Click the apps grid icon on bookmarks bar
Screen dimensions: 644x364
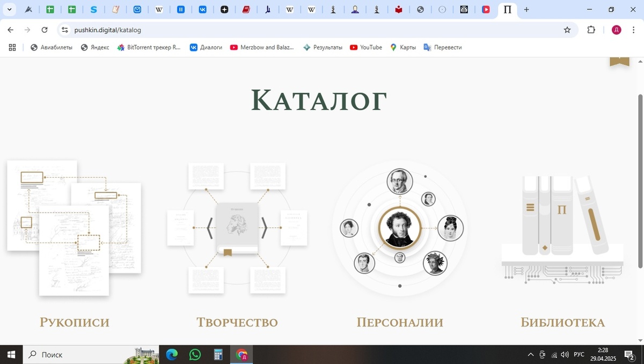(12, 47)
